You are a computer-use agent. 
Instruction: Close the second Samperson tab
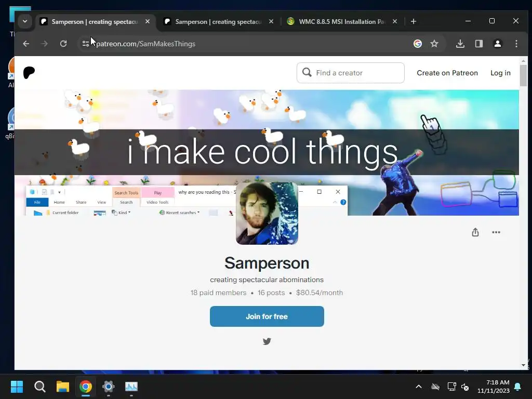(x=271, y=21)
